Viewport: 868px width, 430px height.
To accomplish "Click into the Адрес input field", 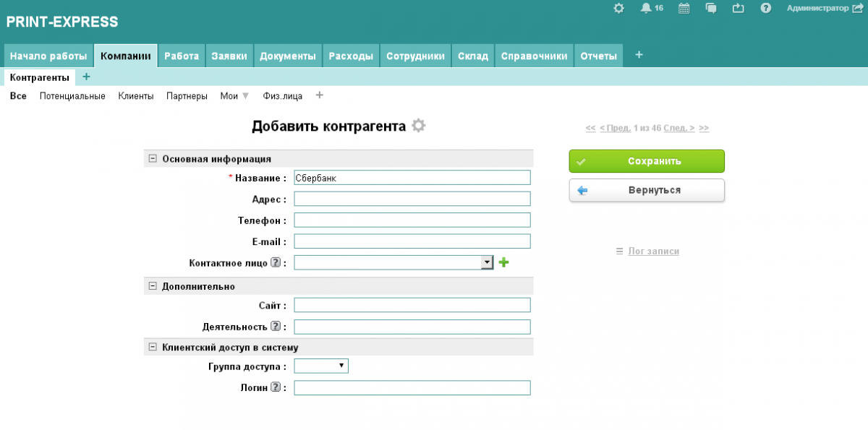I will point(412,199).
